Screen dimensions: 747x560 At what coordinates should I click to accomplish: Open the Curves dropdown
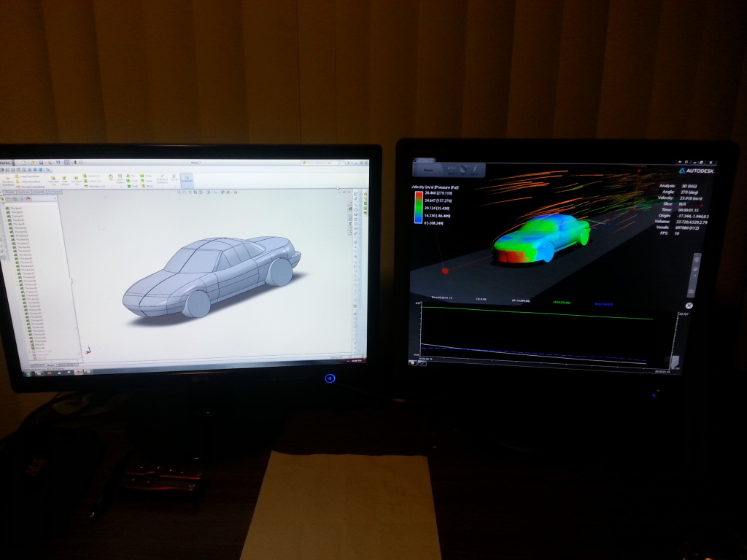(174, 179)
